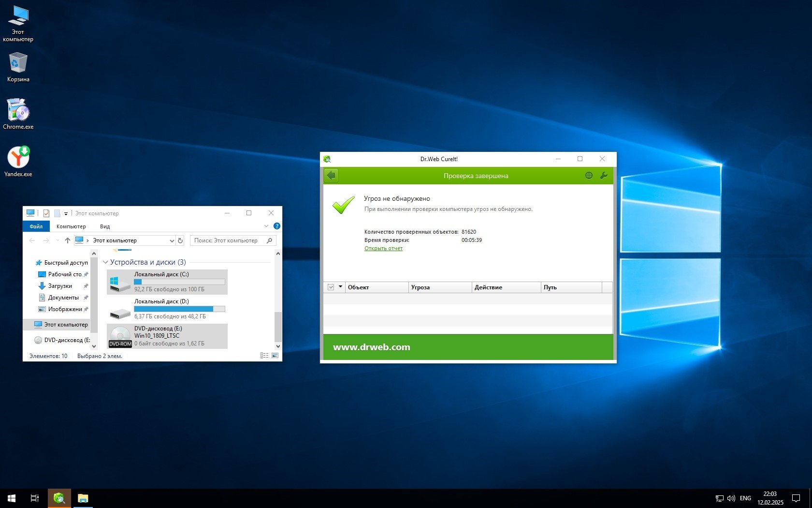The image size is (812, 508).
Task: Open File Explorer from the taskbar
Action: (83, 498)
